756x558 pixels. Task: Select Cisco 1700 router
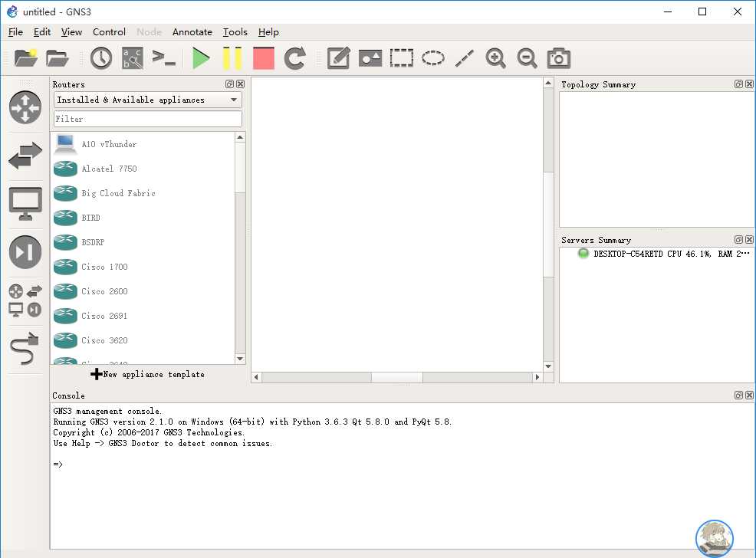[x=143, y=267]
